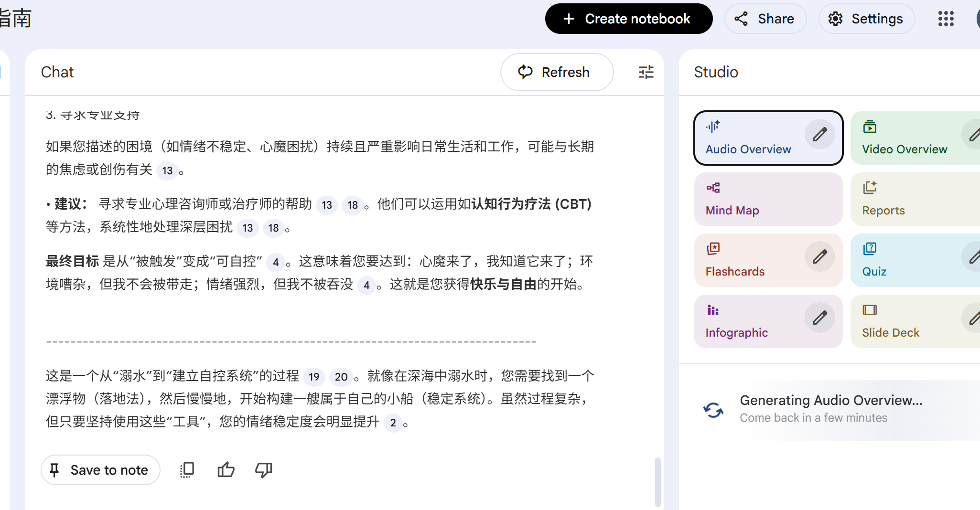
Task: Generate Flashcards
Action: (768, 260)
